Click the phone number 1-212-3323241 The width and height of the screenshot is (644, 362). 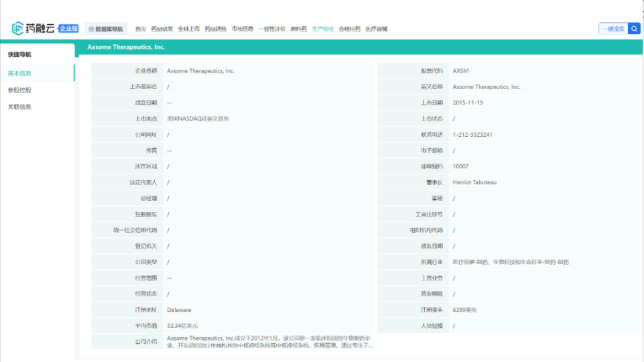point(472,134)
